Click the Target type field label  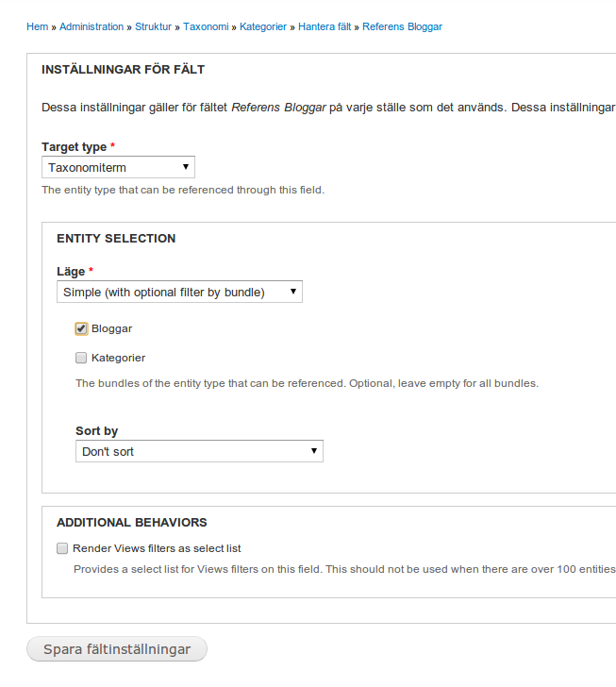click(x=74, y=147)
